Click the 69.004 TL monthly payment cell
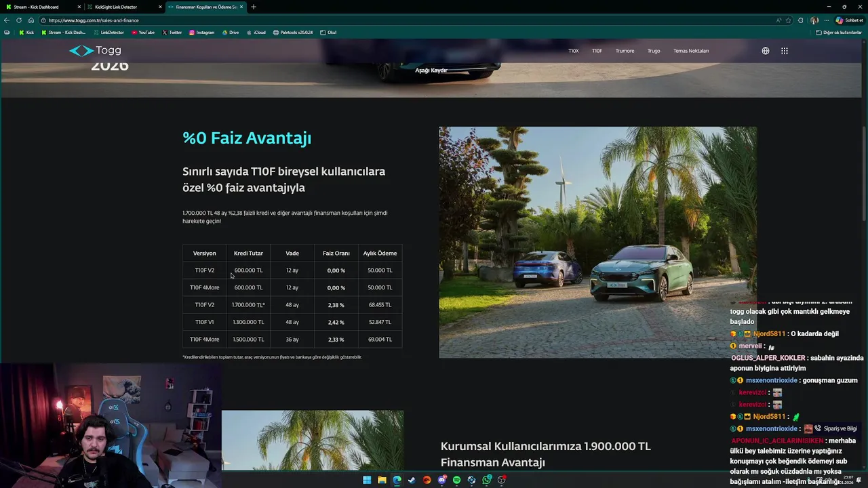Screen dimensions: 868x488 [380, 340]
